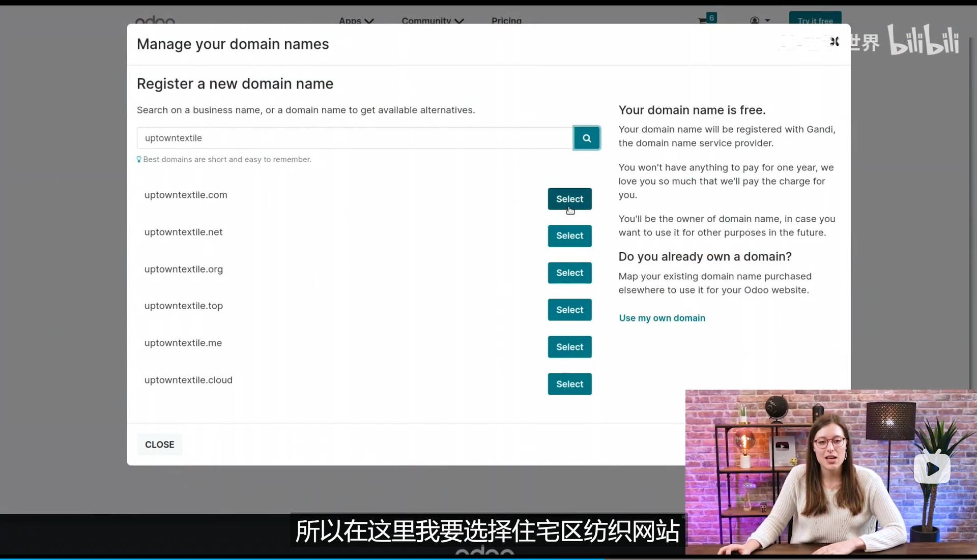Focus the domain search input field
The height and width of the screenshot is (560, 977).
coord(355,138)
